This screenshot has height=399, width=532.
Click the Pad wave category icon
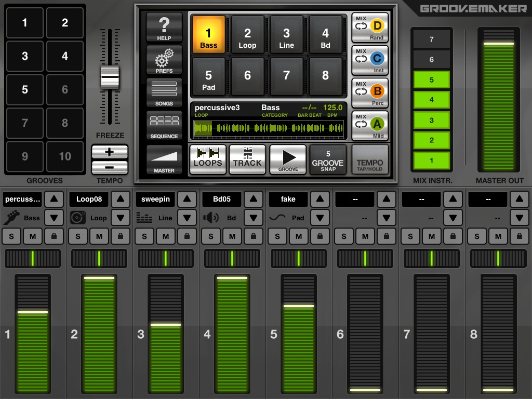tap(277, 218)
